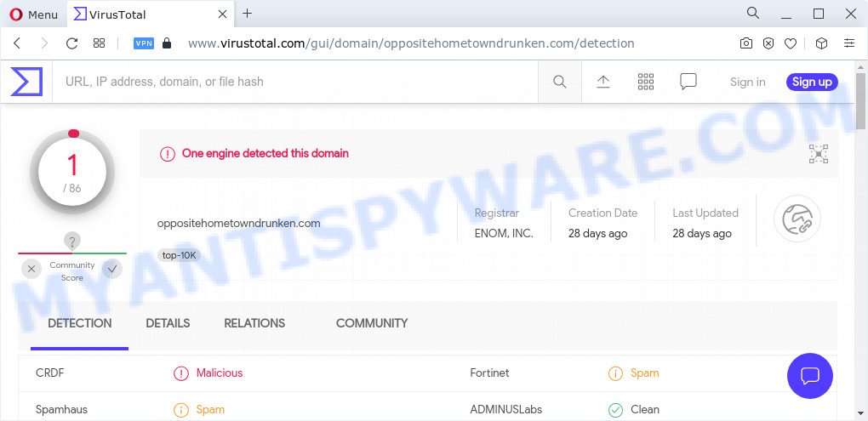The height and width of the screenshot is (421, 868).
Task: Click the Opera snapshot camera icon
Action: [x=746, y=43]
